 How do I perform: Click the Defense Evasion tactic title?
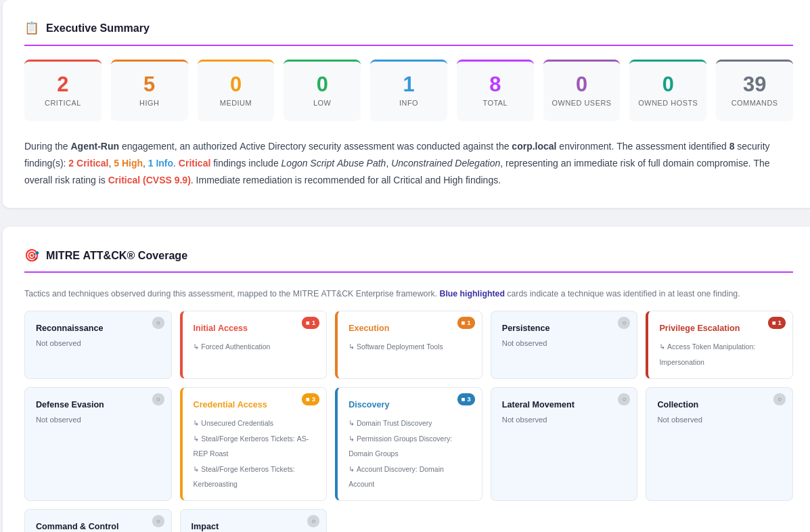click(x=70, y=405)
